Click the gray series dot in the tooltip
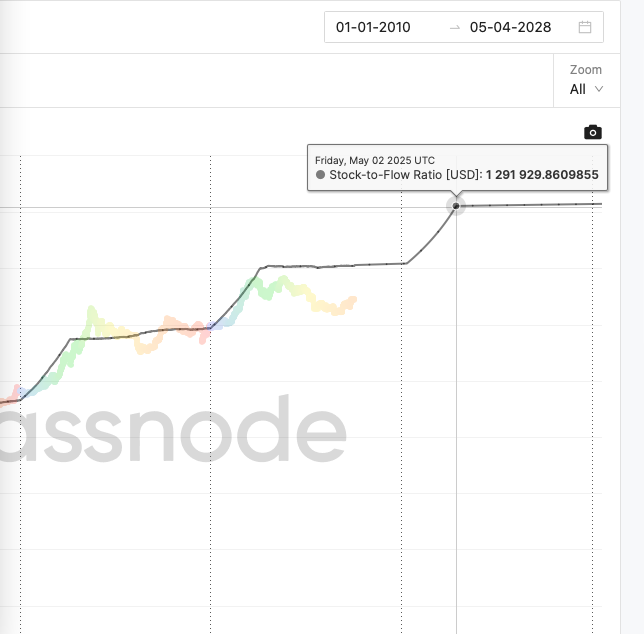 [x=320, y=175]
